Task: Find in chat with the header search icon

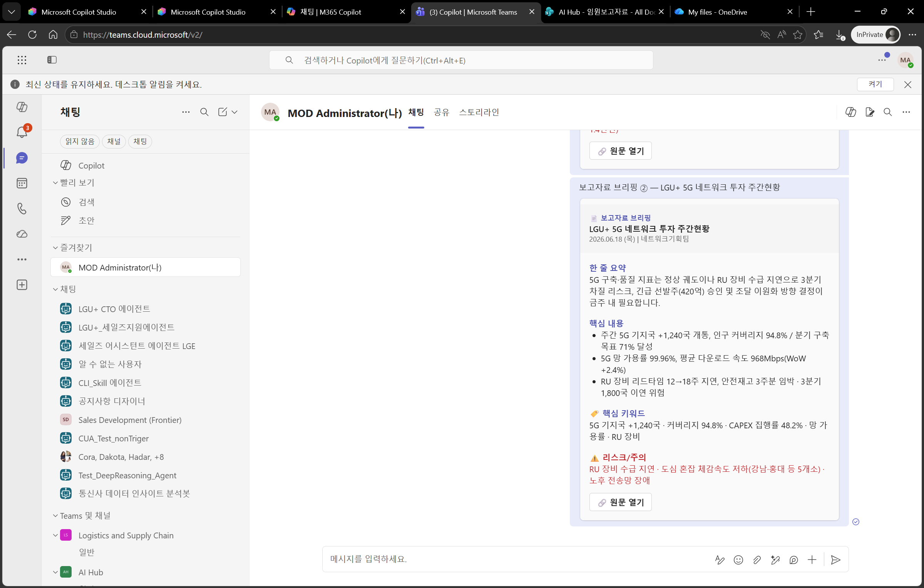Action: tap(888, 112)
